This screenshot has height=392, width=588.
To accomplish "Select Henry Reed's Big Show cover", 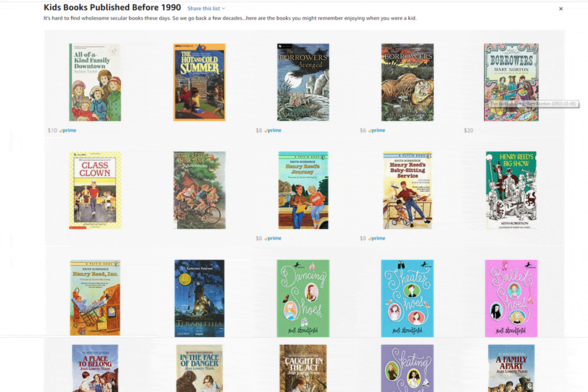I will click(x=511, y=190).
